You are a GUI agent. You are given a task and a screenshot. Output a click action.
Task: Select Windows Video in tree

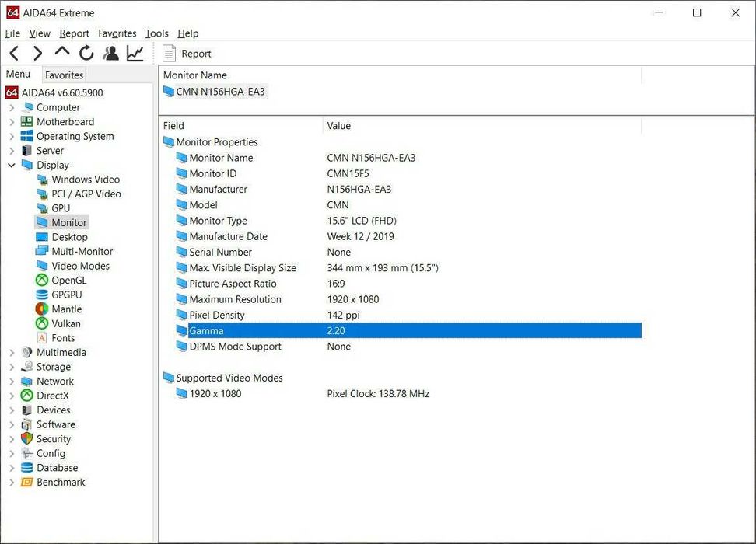click(x=79, y=180)
